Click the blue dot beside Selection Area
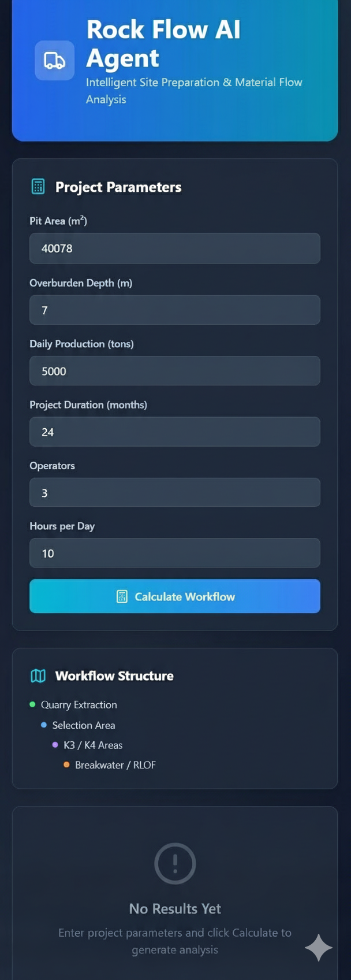The width and height of the screenshot is (351, 980). [44, 725]
